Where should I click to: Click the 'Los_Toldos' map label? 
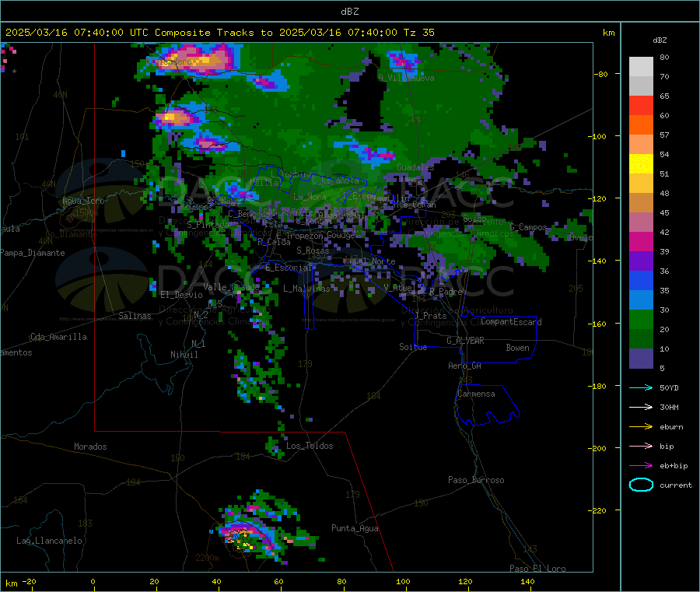tap(310, 446)
